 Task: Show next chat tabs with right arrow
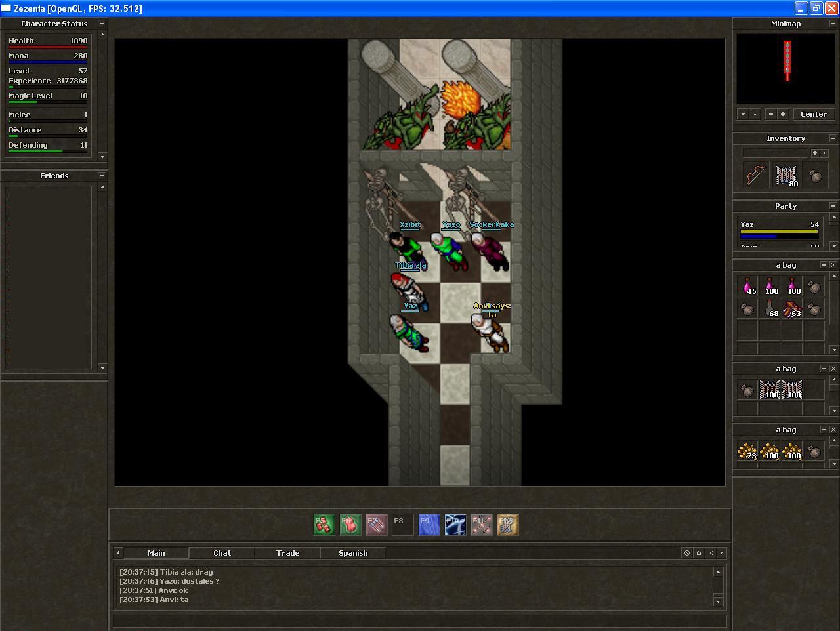coord(722,553)
